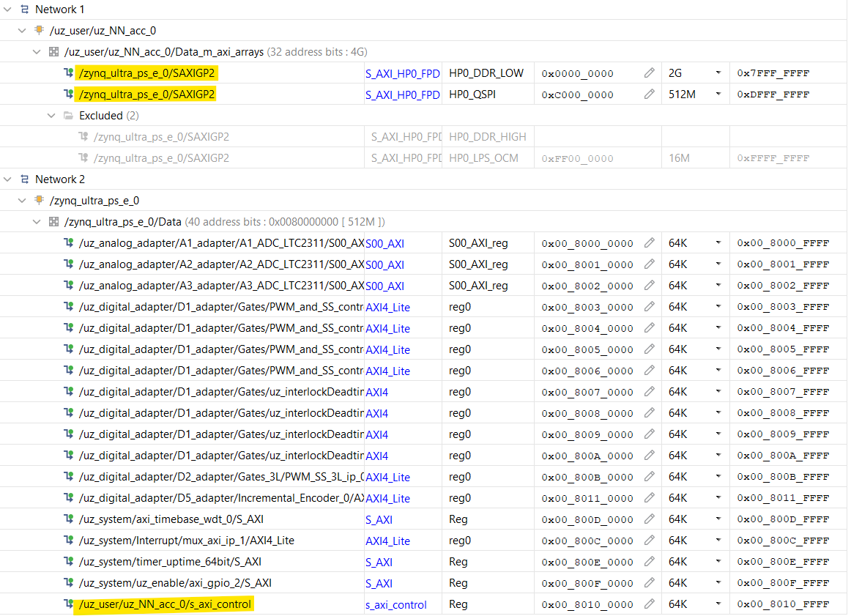Viewport: 851px width, 616px height.
Task: Click pencil edit icon for HP0_QSPI address
Action: tap(649, 94)
